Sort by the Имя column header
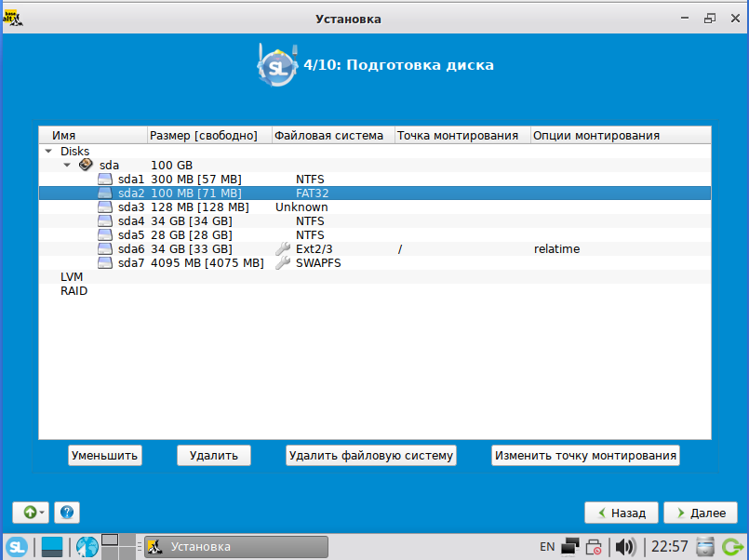 pyautogui.click(x=93, y=136)
